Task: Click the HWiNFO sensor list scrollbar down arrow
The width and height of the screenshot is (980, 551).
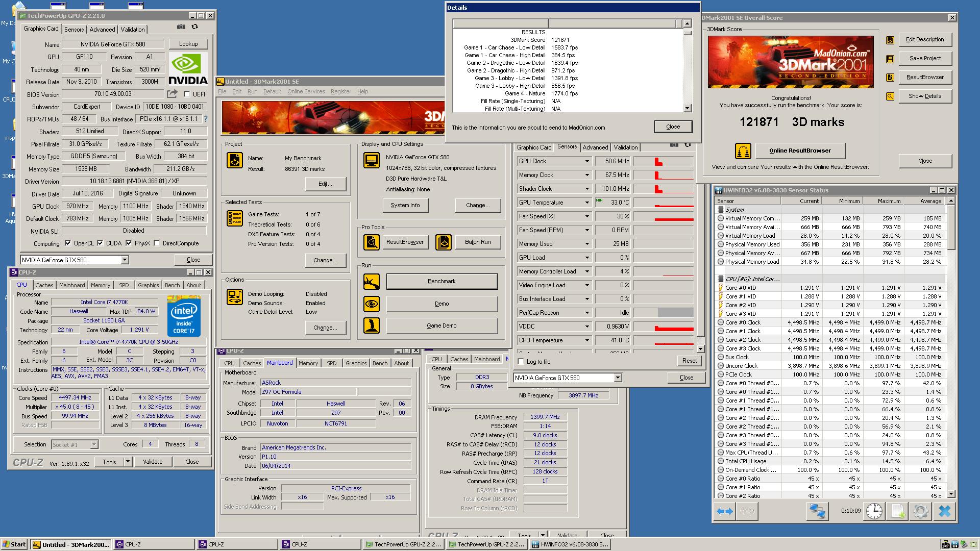Action: click(951, 494)
